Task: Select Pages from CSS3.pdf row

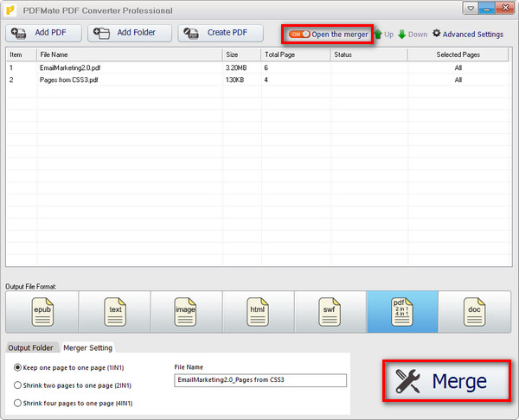Action: pyautogui.click(x=258, y=80)
